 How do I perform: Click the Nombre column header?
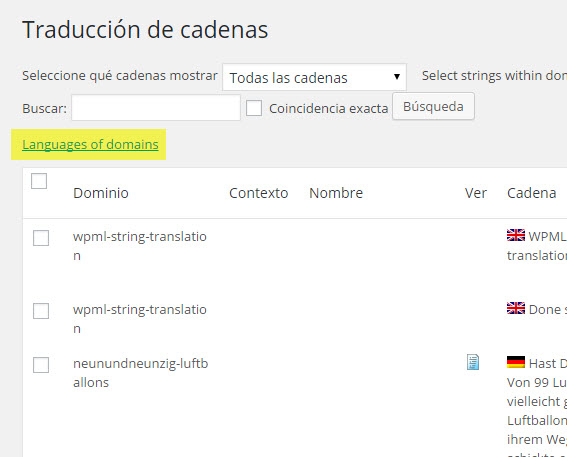336,193
